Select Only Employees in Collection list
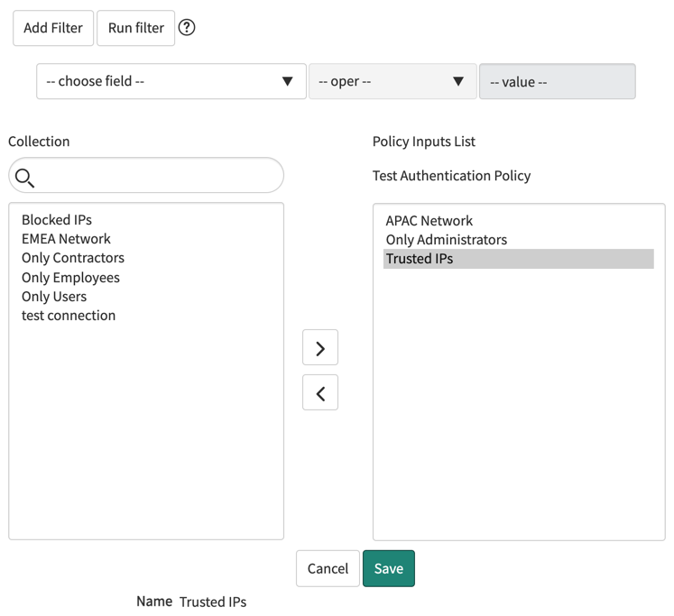 click(70, 278)
